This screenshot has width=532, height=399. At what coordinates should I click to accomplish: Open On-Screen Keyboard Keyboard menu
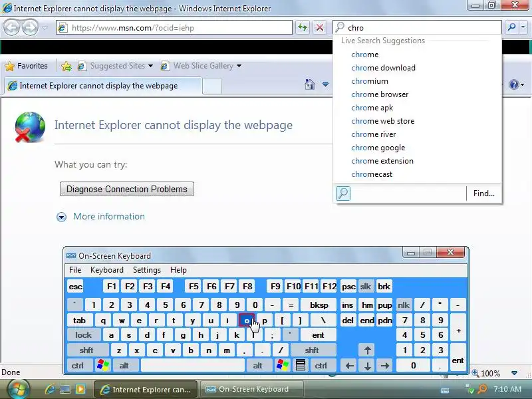(x=107, y=270)
